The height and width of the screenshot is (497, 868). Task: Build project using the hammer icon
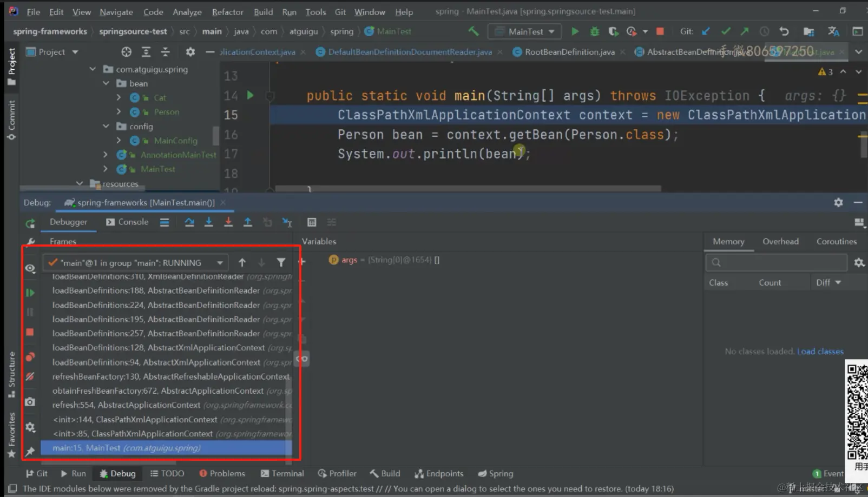coord(474,31)
